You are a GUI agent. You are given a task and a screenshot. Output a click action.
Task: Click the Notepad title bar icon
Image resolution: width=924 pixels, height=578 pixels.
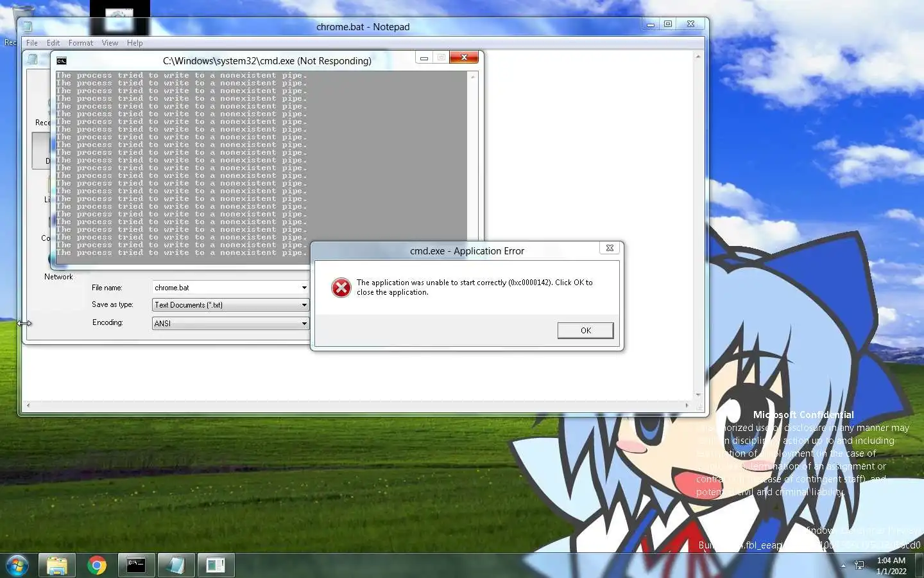click(x=28, y=26)
